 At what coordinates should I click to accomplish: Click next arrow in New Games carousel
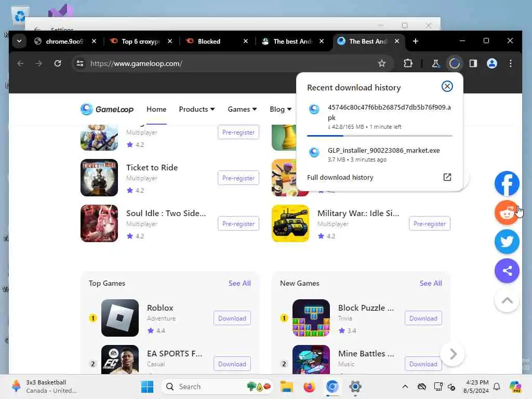[453, 354]
